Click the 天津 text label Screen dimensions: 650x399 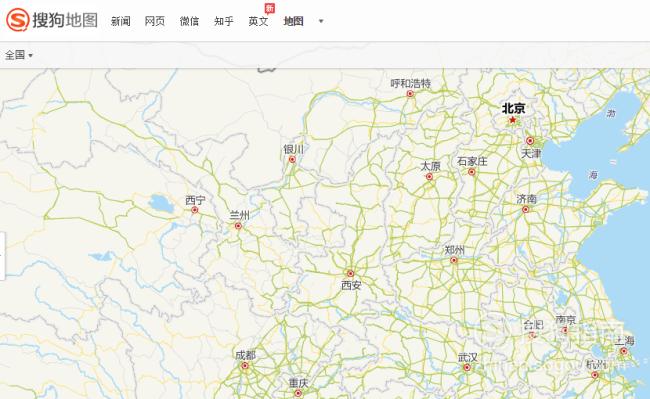pos(531,154)
